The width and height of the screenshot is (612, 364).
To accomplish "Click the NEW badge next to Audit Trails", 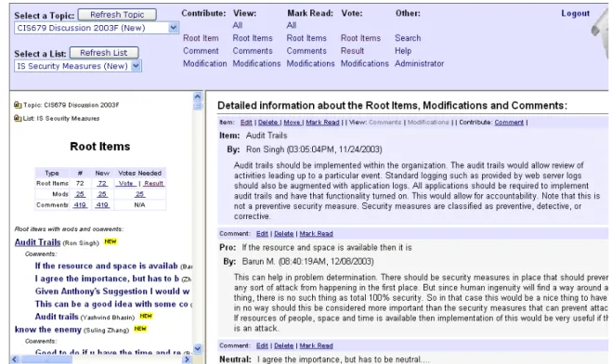I will pos(111,241).
